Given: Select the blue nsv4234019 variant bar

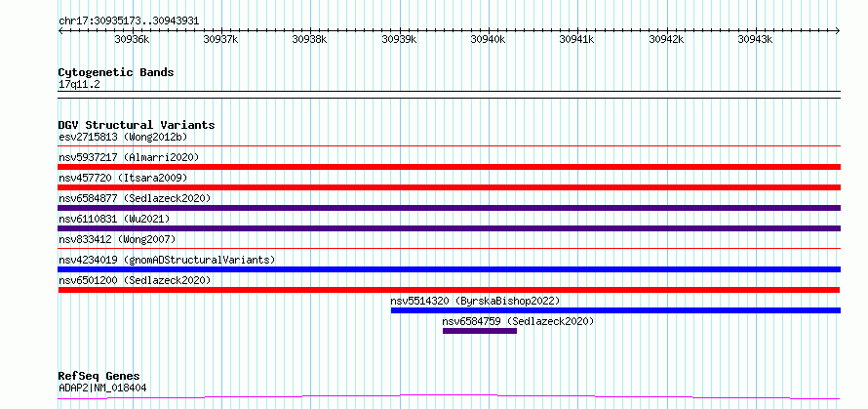Looking at the screenshot, I should (x=449, y=269).
